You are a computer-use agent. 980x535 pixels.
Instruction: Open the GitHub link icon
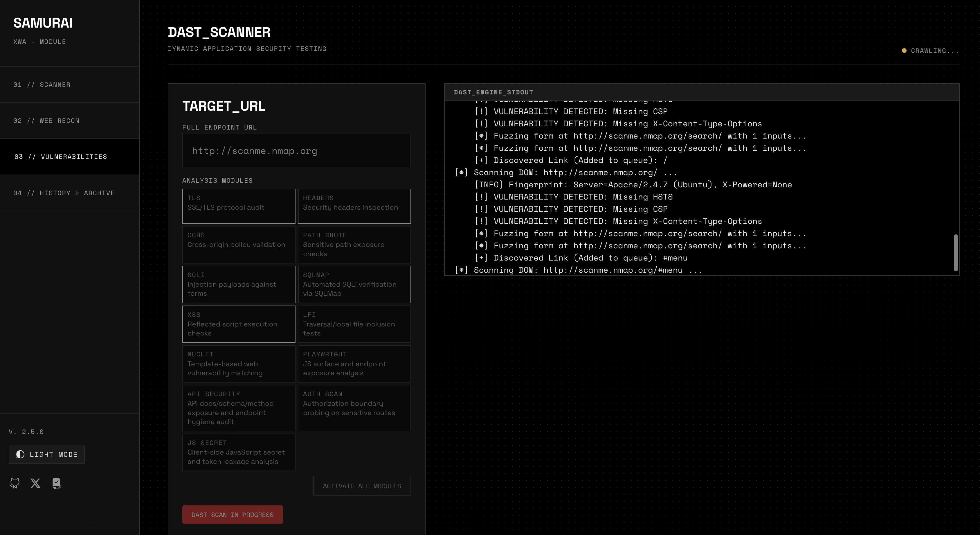(x=15, y=483)
